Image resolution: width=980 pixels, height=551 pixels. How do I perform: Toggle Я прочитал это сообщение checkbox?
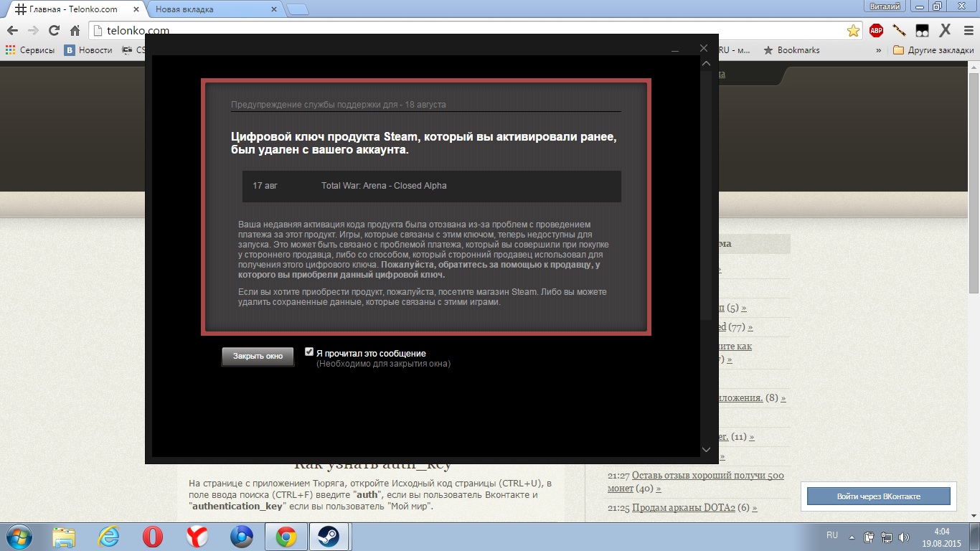click(309, 352)
